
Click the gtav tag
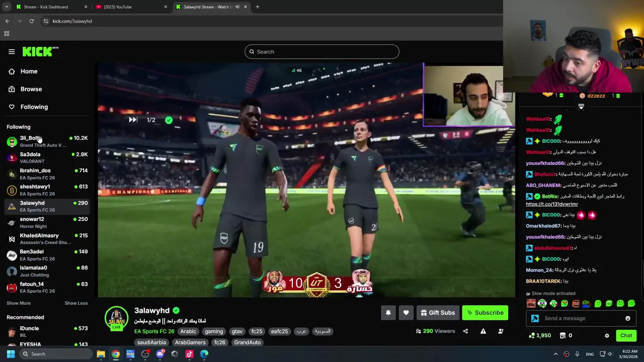[237, 331]
